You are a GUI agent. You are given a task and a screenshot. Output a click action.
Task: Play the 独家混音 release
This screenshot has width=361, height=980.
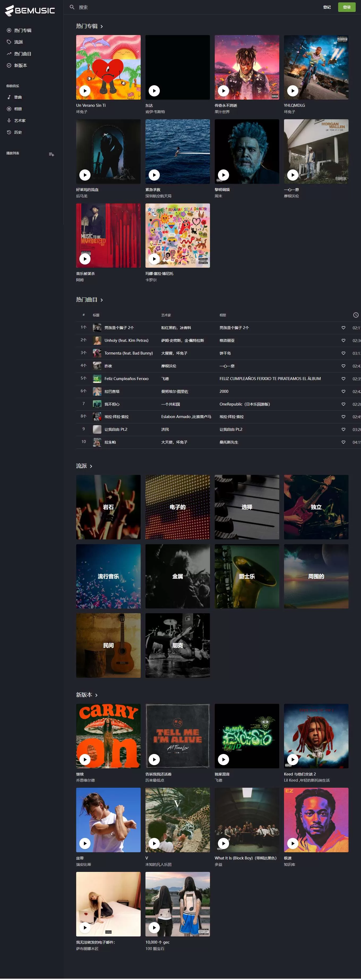point(223,759)
